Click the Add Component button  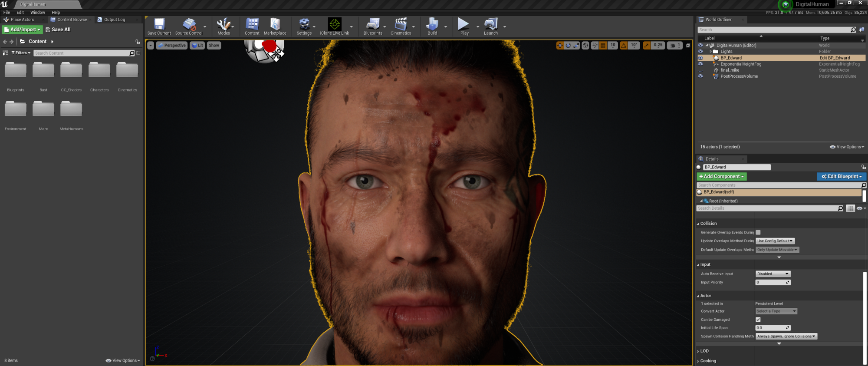pyautogui.click(x=722, y=176)
